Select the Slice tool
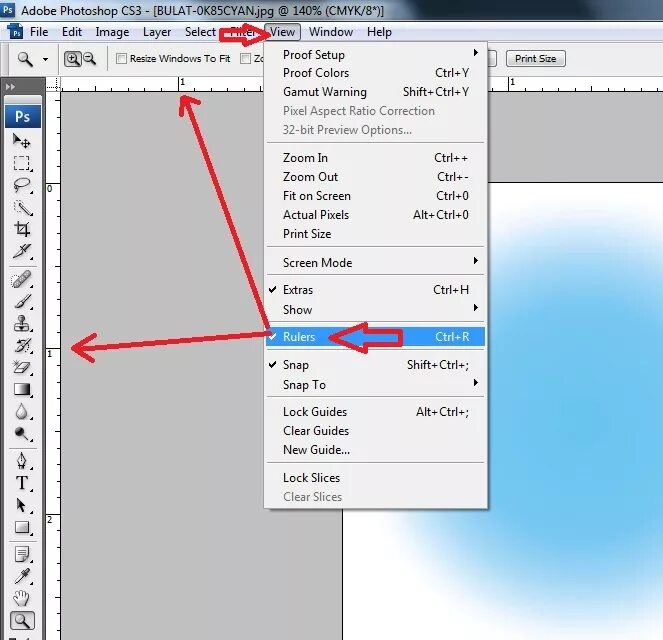 click(x=22, y=251)
